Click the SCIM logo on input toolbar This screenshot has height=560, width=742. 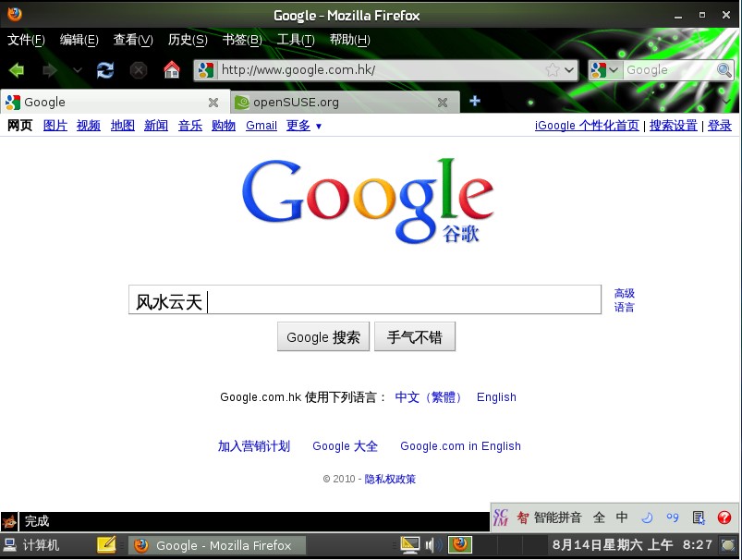point(501,517)
